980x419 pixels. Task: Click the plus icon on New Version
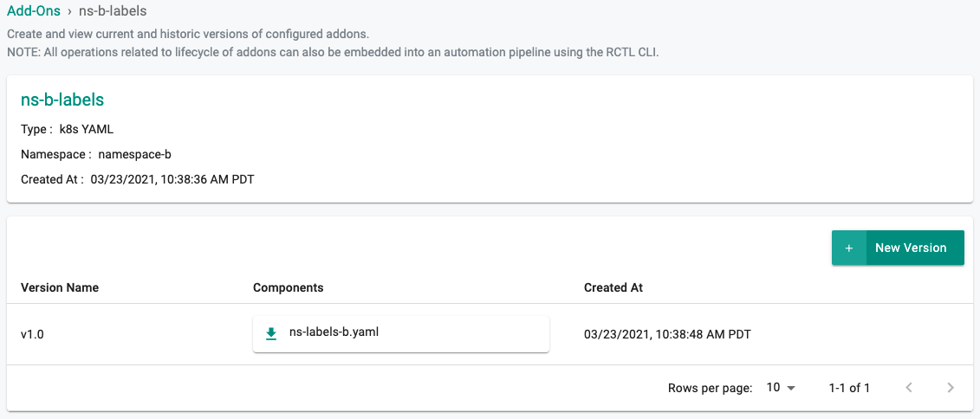tap(849, 248)
